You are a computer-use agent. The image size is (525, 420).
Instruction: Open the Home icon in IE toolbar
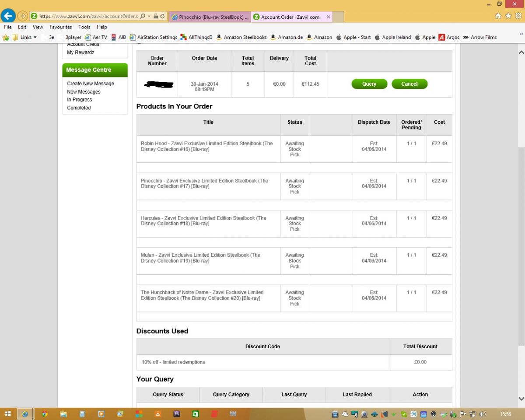tap(498, 16)
